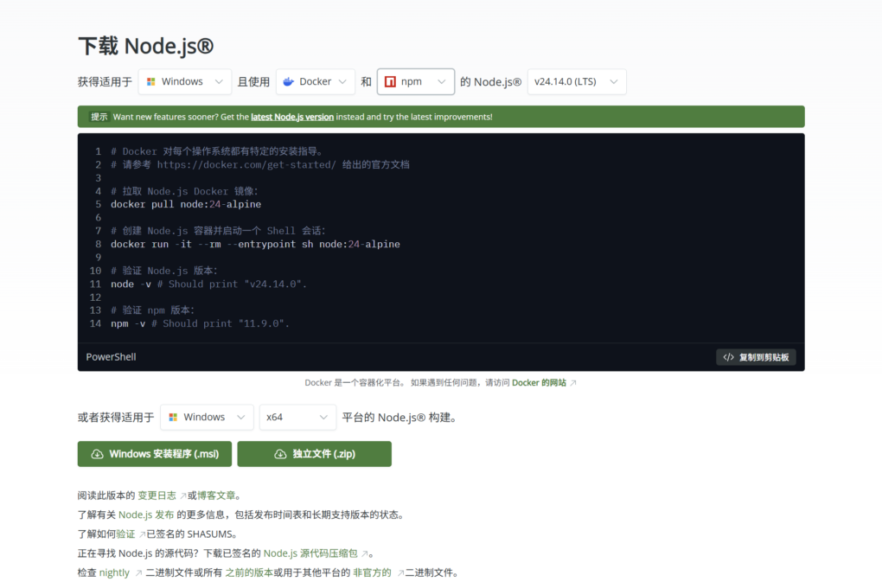This screenshot has width=882, height=588.
Task: Click the nightly binaries link
Action: pos(115,572)
